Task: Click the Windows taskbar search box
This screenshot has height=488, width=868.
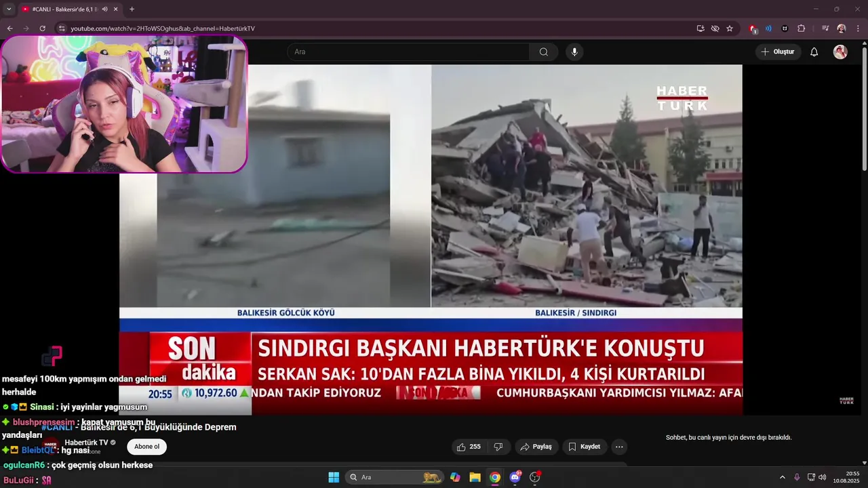Action: [394, 477]
